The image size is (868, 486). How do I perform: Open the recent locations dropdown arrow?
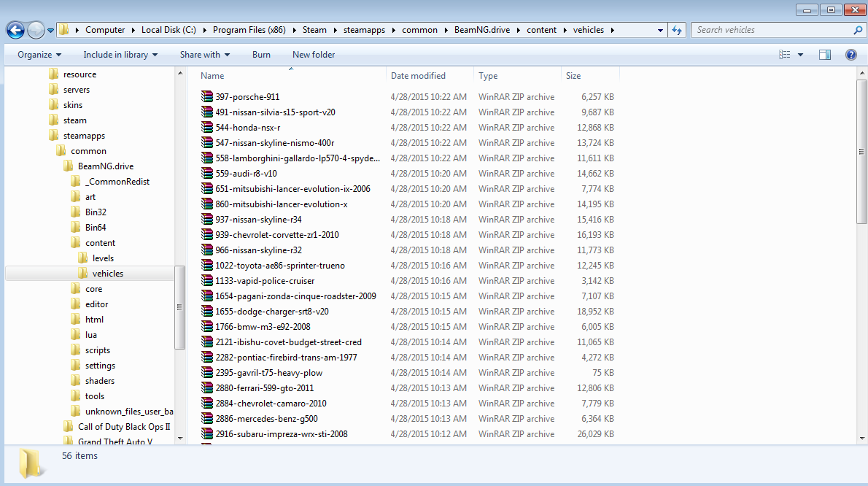tap(50, 31)
